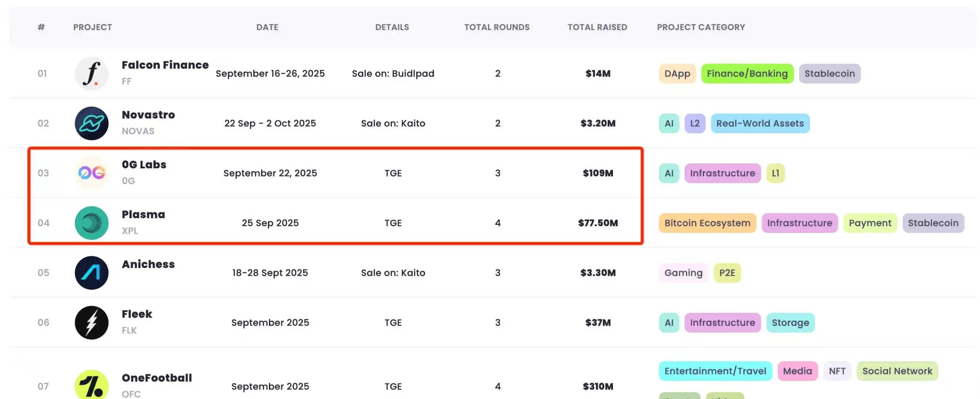Image resolution: width=980 pixels, height=399 pixels.
Task: Click the Novastro planet logo icon
Action: [x=92, y=123]
